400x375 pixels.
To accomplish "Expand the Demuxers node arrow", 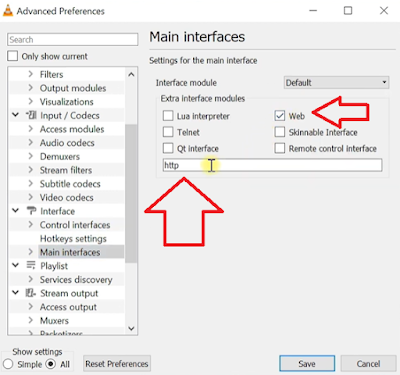I will pyautogui.click(x=31, y=156).
